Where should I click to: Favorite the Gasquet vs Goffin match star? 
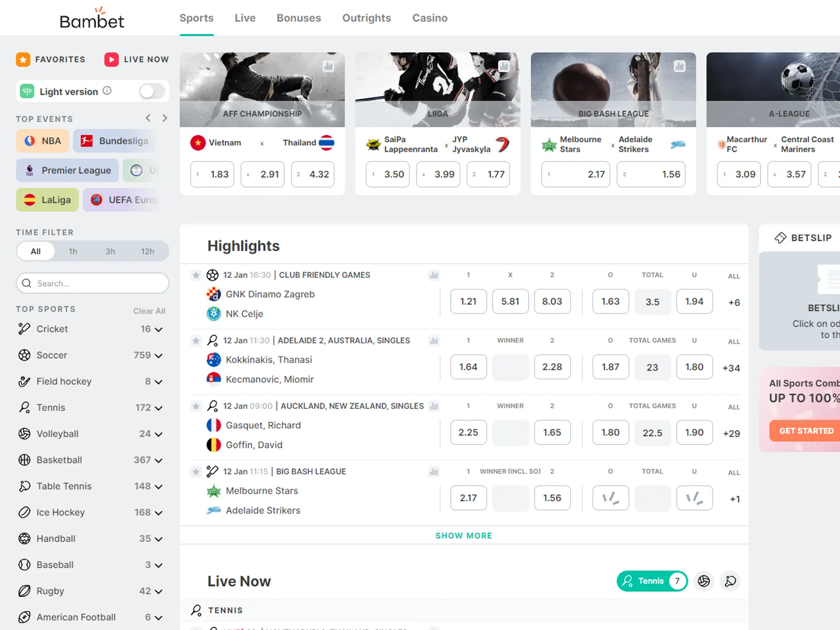(196, 406)
